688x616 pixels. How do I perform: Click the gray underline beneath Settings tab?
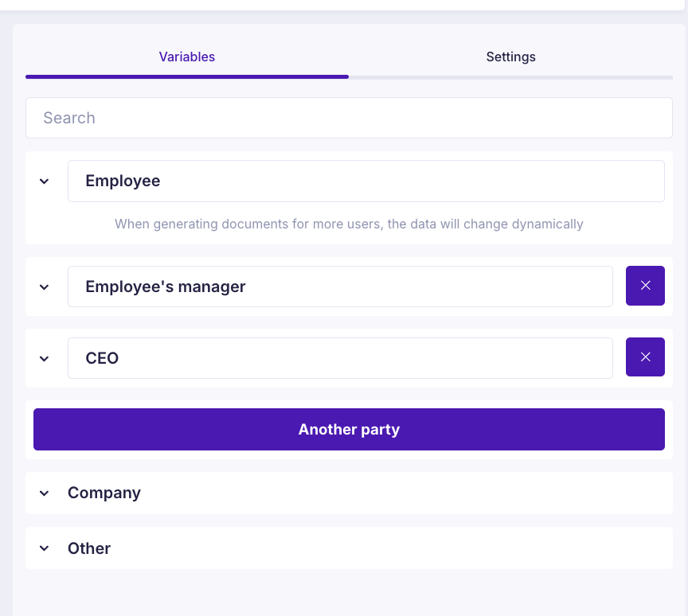point(510,77)
